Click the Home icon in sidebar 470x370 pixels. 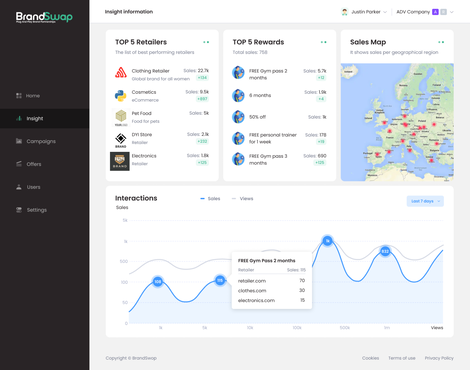(19, 96)
